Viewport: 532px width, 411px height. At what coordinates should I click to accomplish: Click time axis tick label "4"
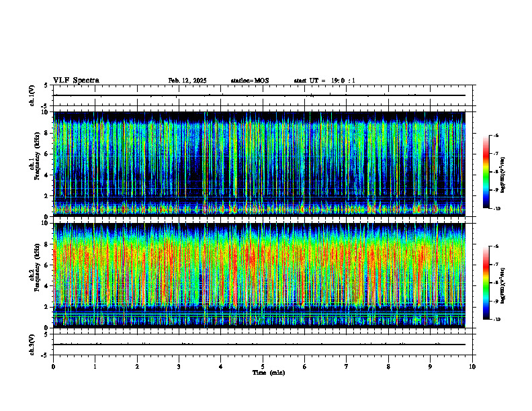[x=221, y=367]
